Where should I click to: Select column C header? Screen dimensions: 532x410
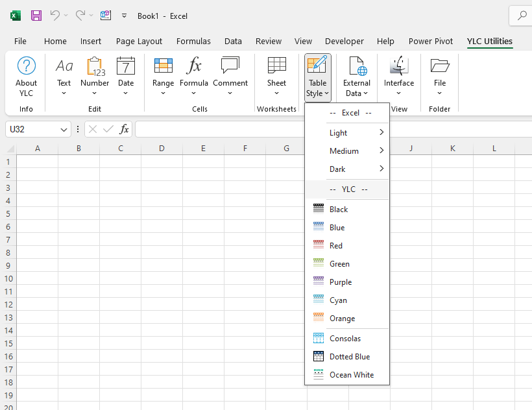click(120, 149)
